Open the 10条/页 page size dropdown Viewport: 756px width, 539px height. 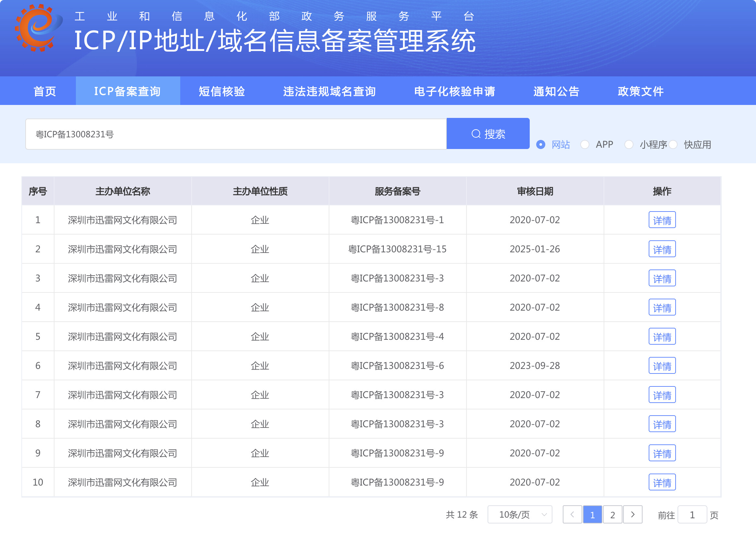point(520,514)
